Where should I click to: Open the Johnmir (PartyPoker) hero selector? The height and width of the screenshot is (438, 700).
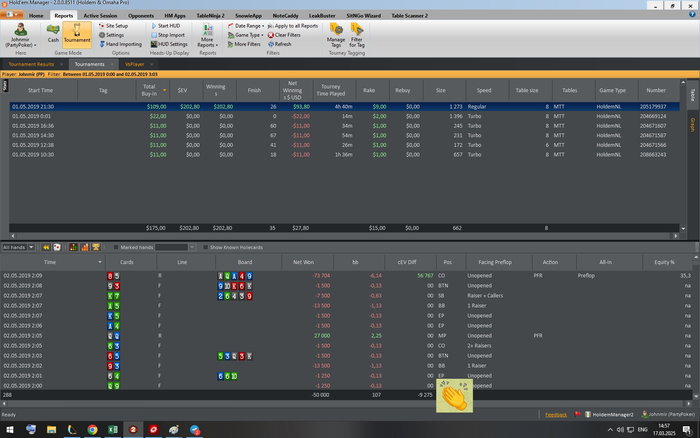click(21, 35)
